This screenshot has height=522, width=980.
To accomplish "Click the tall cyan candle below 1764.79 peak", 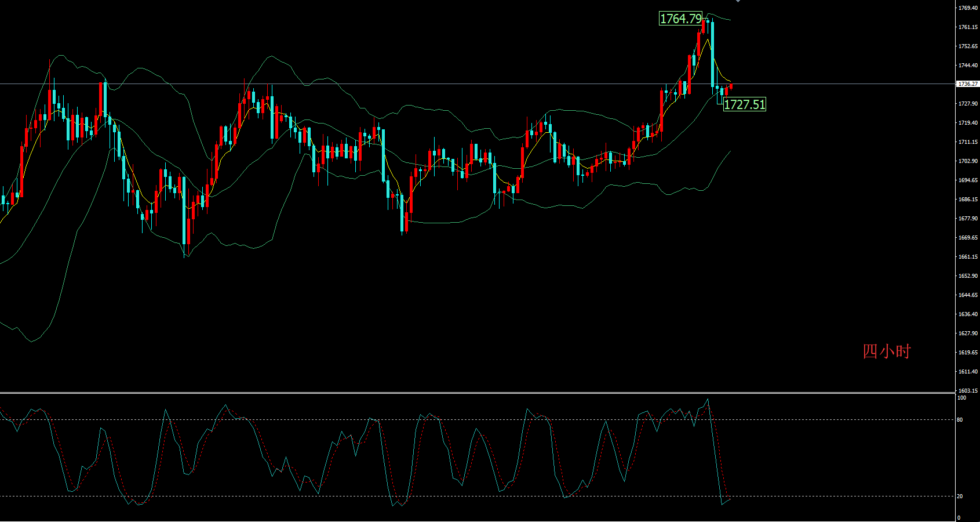I will (712, 54).
